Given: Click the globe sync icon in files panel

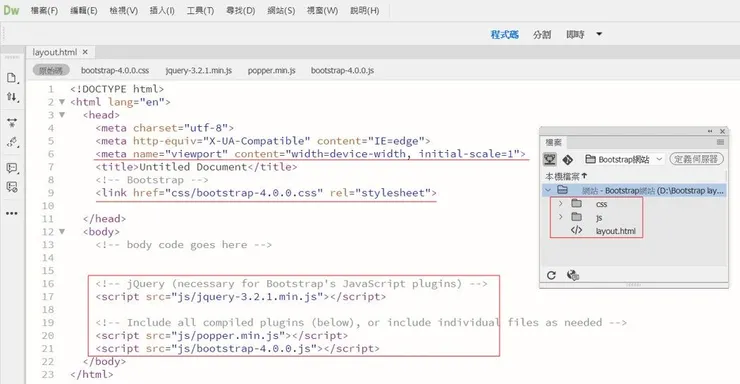Looking at the screenshot, I should point(572,275).
